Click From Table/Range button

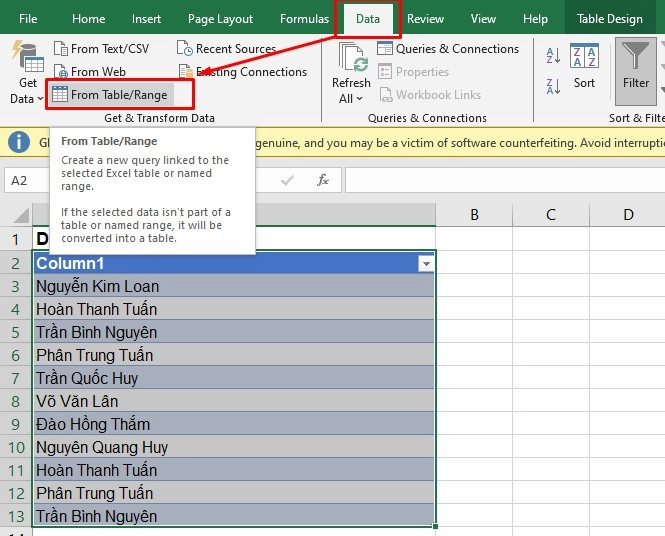[110, 95]
